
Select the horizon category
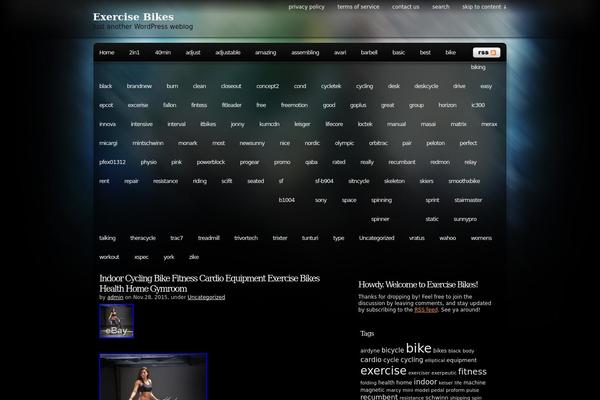click(x=447, y=105)
